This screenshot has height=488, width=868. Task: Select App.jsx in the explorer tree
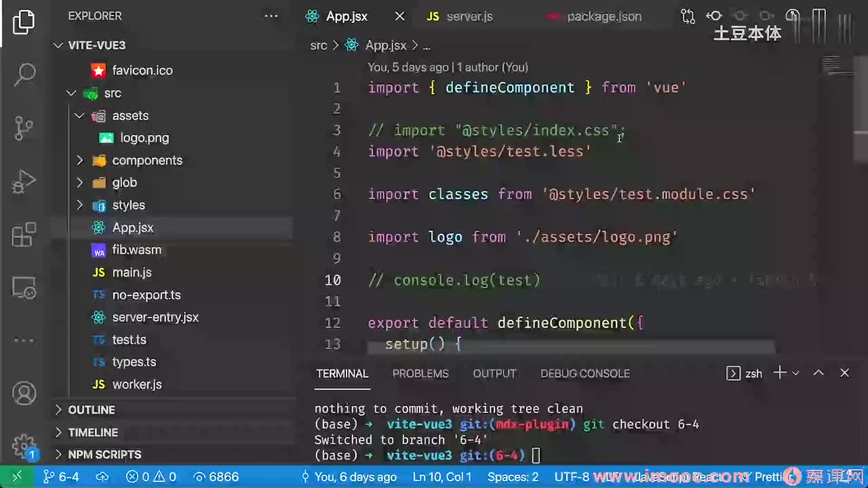[x=133, y=228]
